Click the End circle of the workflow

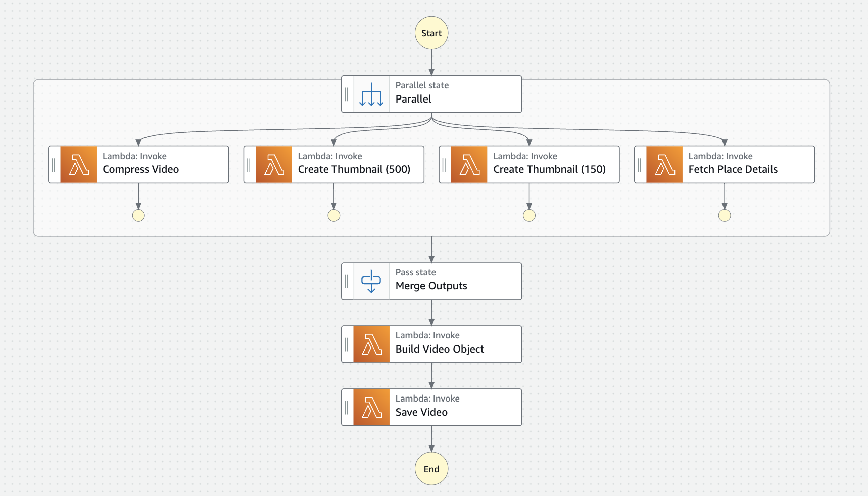click(431, 469)
